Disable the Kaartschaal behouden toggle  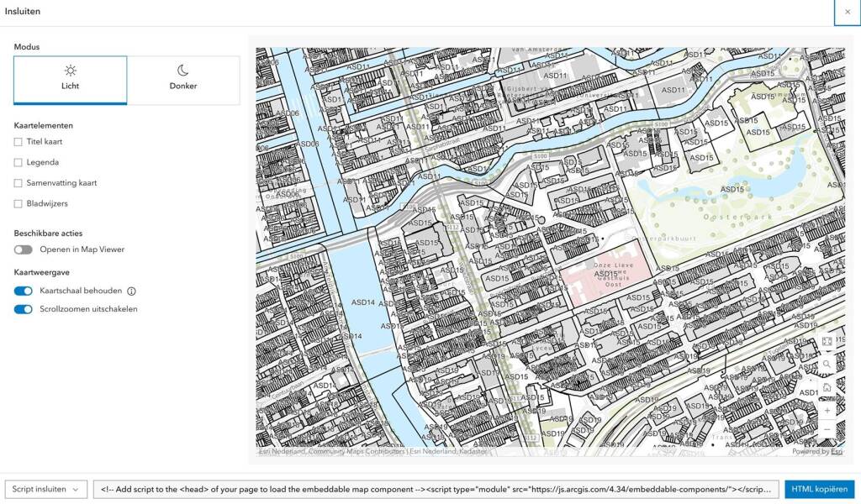point(24,291)
